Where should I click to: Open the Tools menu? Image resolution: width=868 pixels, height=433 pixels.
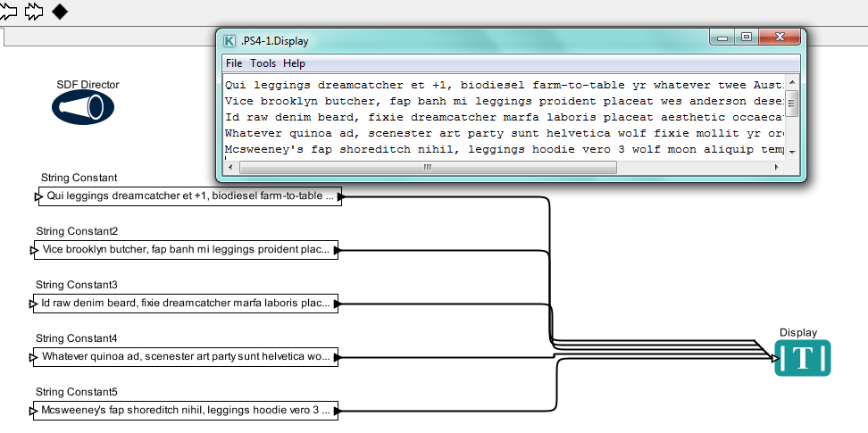[263, 63]
